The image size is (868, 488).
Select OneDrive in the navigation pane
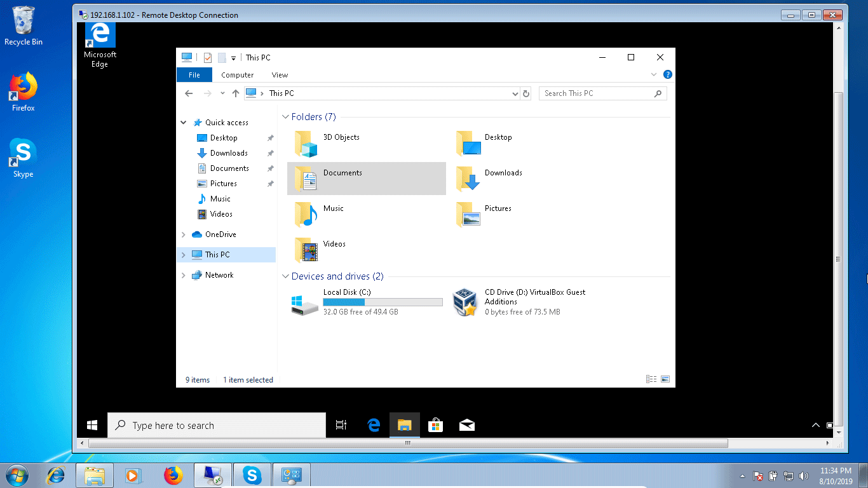coord(220,234)
